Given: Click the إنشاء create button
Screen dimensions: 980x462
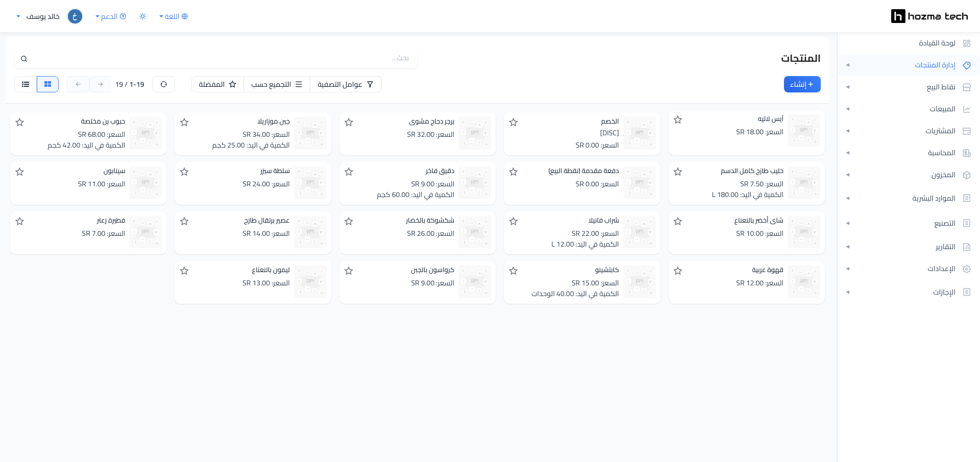Looking at the screenshot, I should 802,84.
